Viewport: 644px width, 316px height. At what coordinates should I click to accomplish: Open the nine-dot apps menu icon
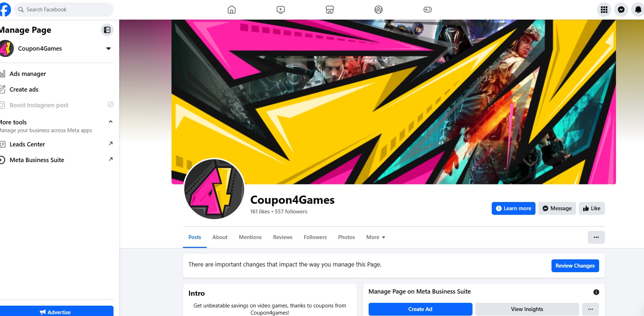click(604, 10)
